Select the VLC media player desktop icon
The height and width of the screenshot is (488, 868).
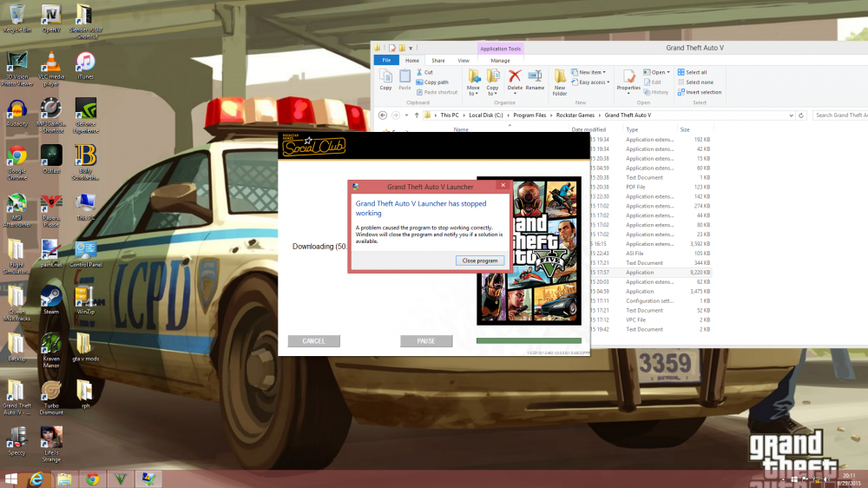(x=51, y=69)
